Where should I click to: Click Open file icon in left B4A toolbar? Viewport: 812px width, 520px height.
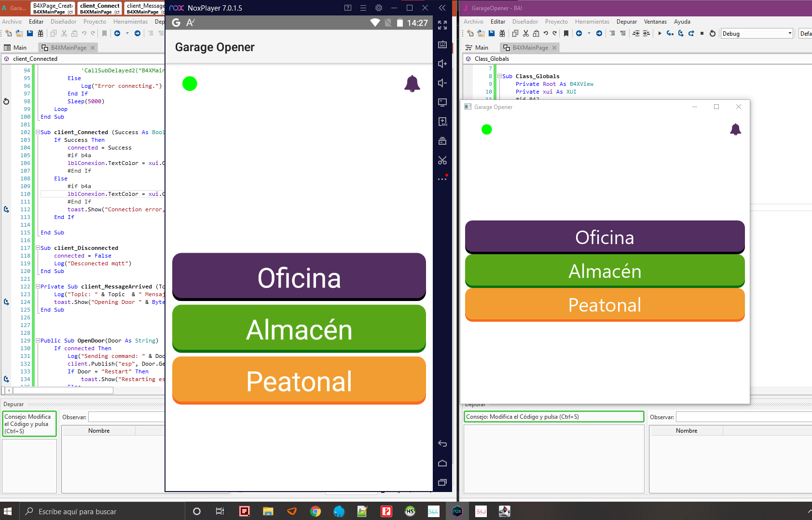tap(19, 33)
